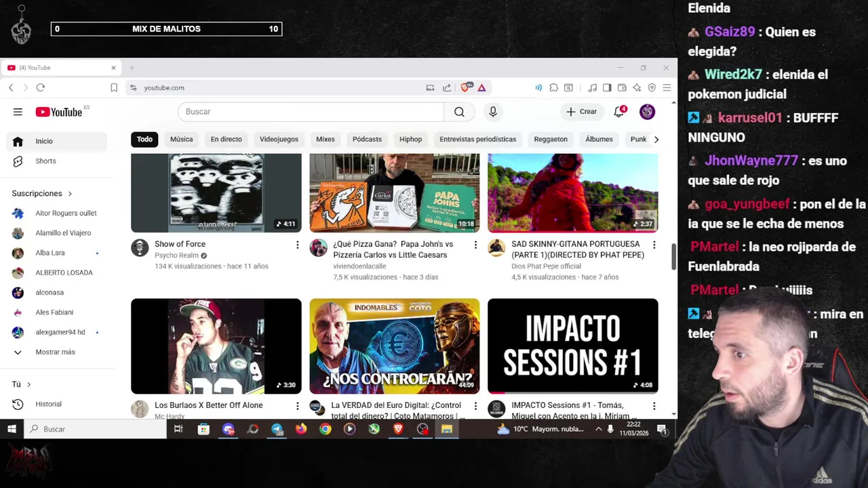Expand Mostrar más in subscriptions list
This screenshot has width=868, height=488.
54,352
